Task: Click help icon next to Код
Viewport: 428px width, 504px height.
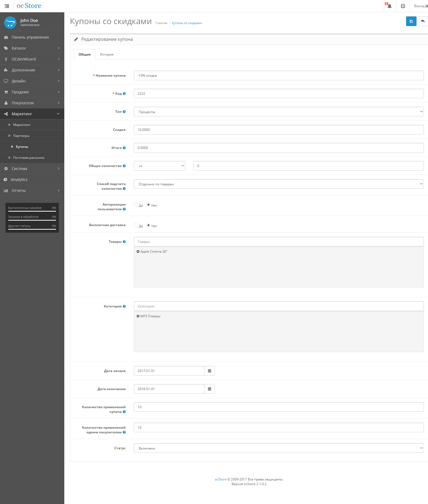Action: click(x=124, y=94)
